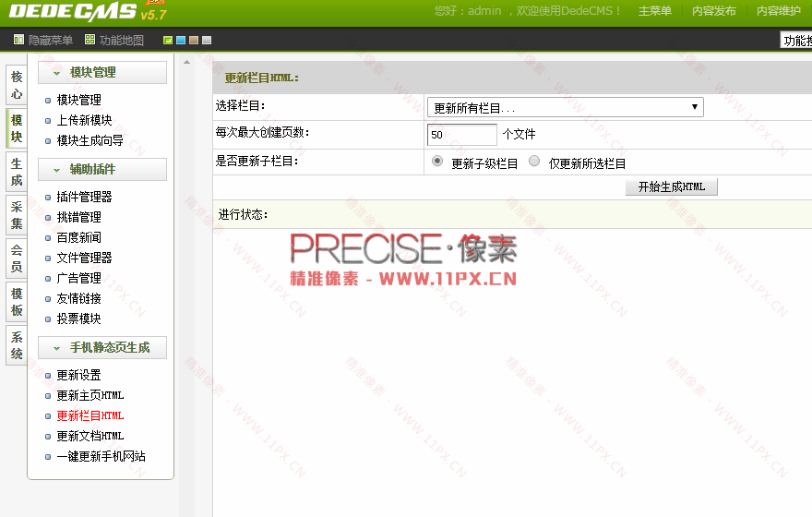Open 挑错管理 in the sidebar
812x517 pixels.
point(78,217)
